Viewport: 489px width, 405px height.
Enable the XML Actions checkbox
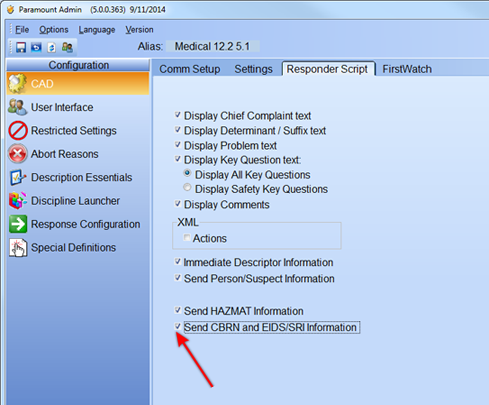tap(187, 238)
